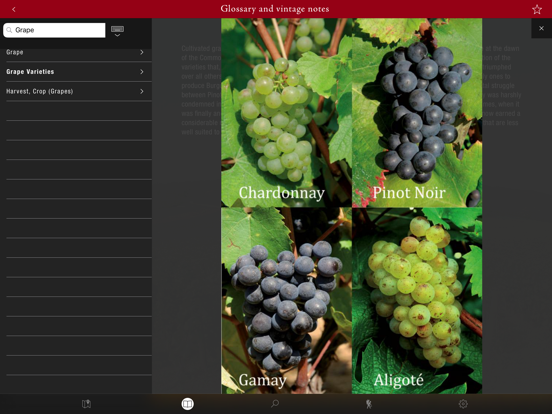View the Chardonnay grape photo
This screenshot has height=414, width=552.
point(286,113)
